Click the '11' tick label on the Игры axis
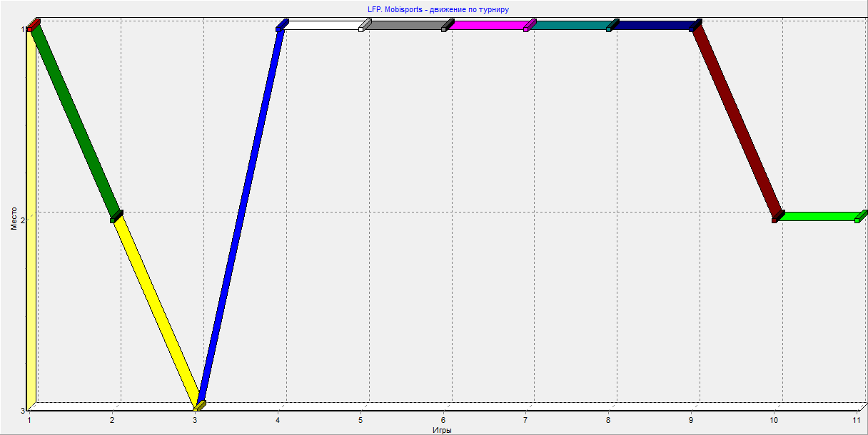 (857, 420)
